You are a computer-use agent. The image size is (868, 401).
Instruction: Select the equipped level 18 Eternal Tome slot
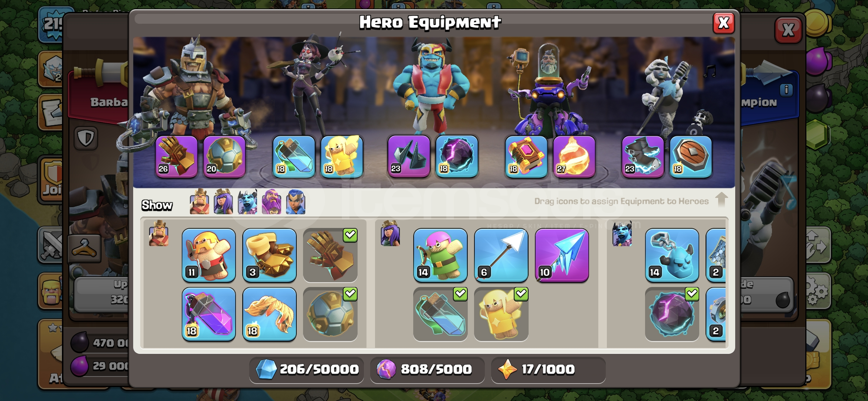pyautogui.click(x=526, y=156)
